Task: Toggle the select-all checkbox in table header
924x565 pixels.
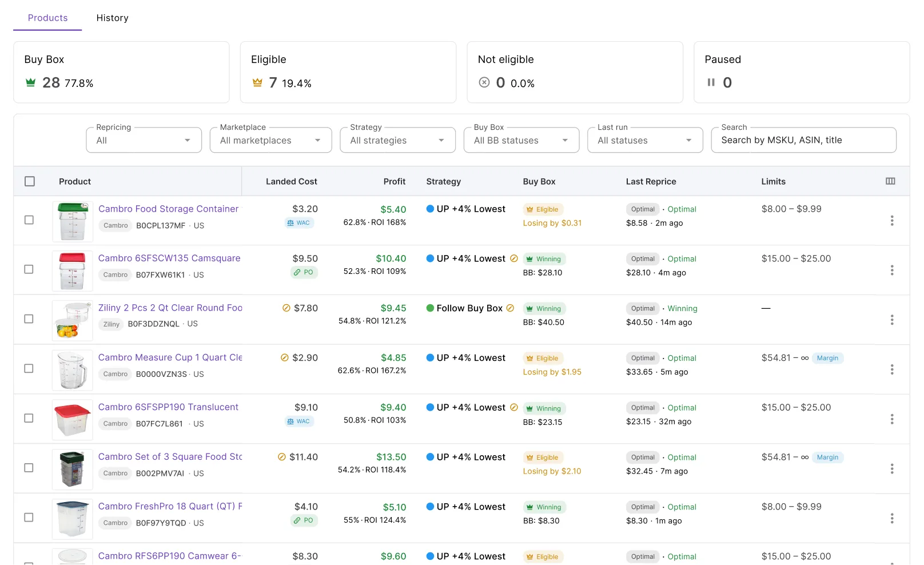Action: (x=30, y=181)
